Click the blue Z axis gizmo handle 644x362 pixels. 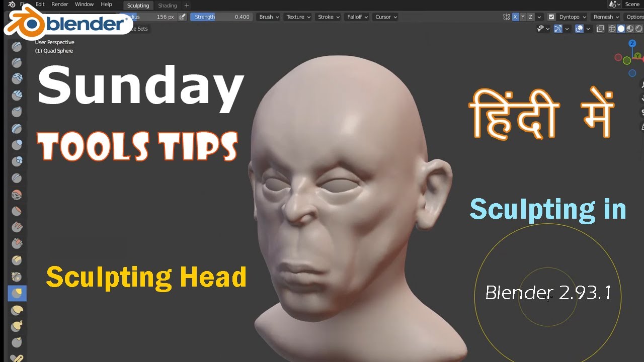[x=632, y=44]
